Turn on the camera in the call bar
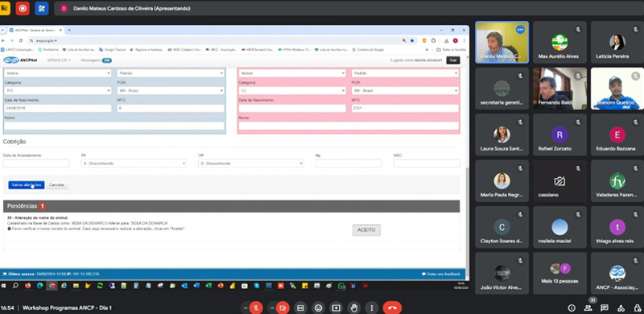644x314 pixels. [x=283, y=308]
